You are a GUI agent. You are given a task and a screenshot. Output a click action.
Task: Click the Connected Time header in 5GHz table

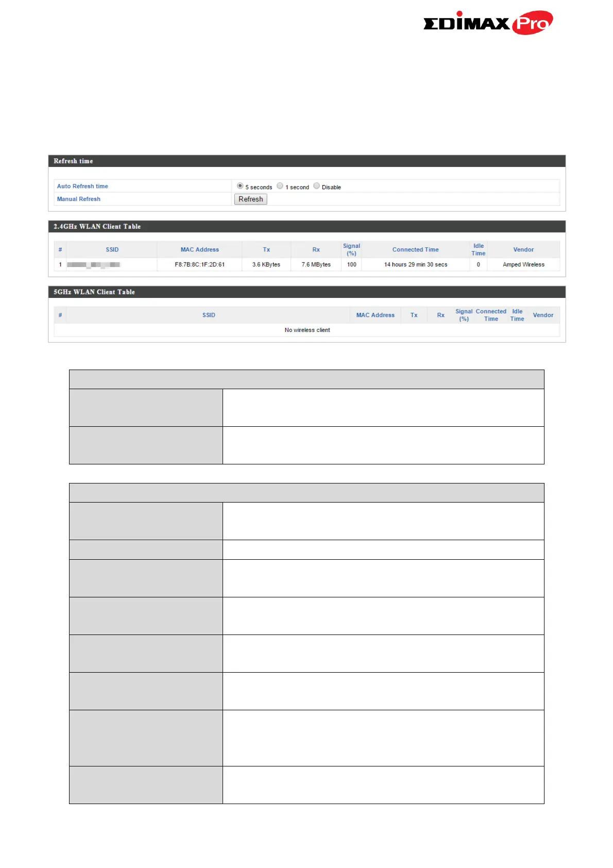491,315
